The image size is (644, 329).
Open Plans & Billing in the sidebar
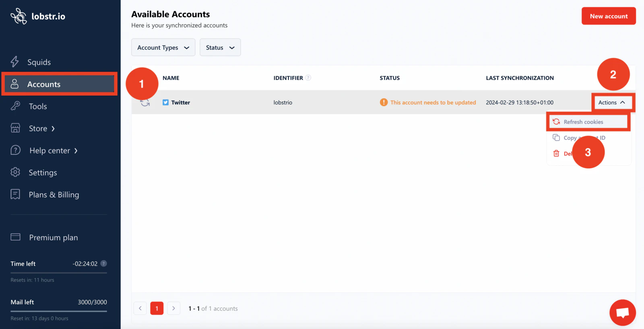click(x=54, y=195)
